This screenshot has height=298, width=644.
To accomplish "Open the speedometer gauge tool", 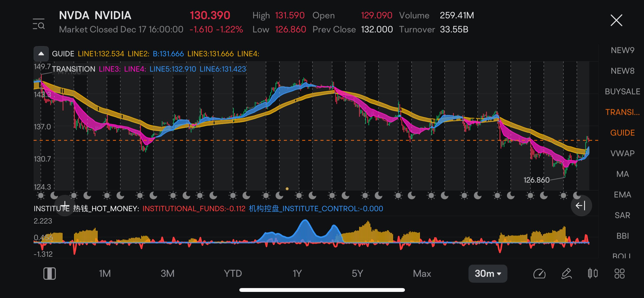I will [x=539, y=274].
